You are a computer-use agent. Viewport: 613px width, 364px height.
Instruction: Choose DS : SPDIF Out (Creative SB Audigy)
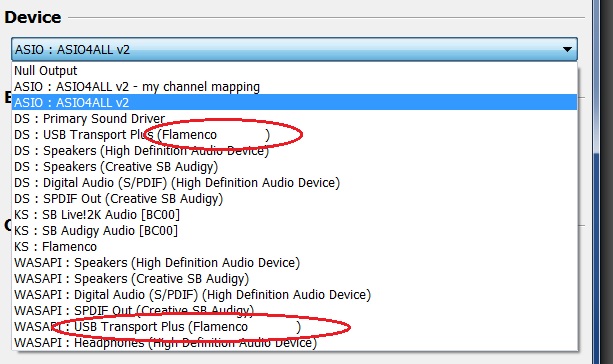(x=294, y=199)
